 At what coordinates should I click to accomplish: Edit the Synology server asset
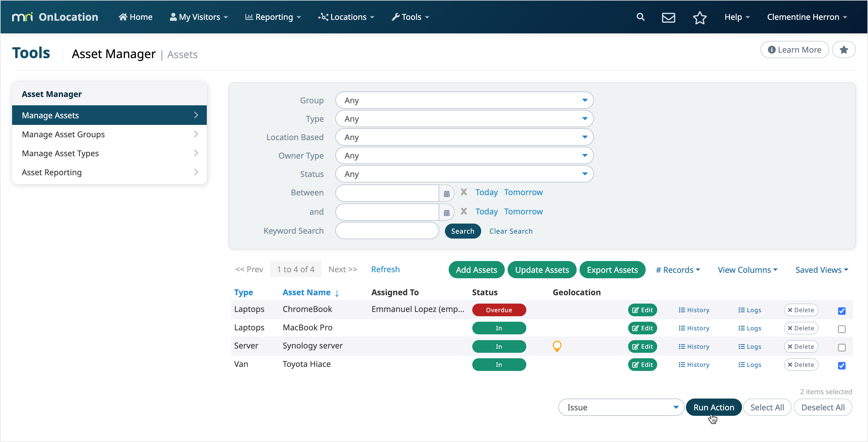[x=642, y=346]
